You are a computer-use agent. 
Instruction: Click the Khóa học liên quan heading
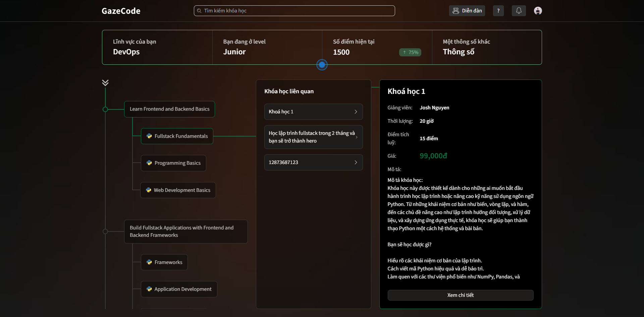click(x=289, y=91)
